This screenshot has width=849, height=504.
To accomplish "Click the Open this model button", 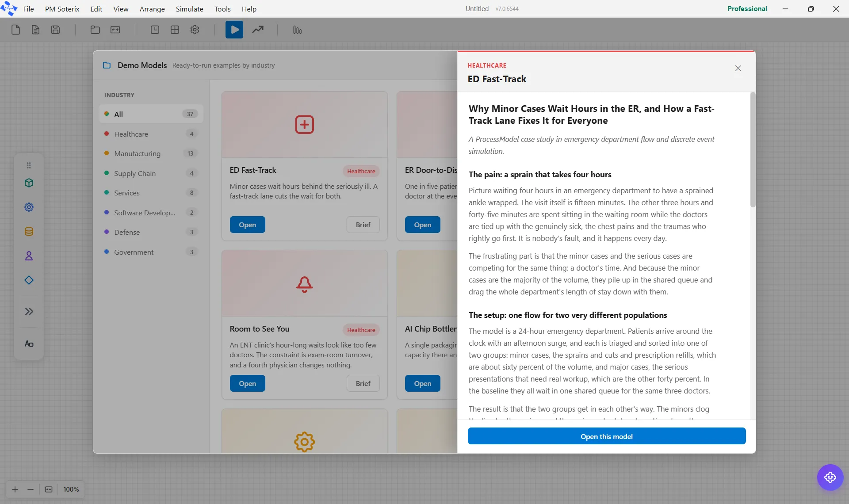I will coord(607,436).
